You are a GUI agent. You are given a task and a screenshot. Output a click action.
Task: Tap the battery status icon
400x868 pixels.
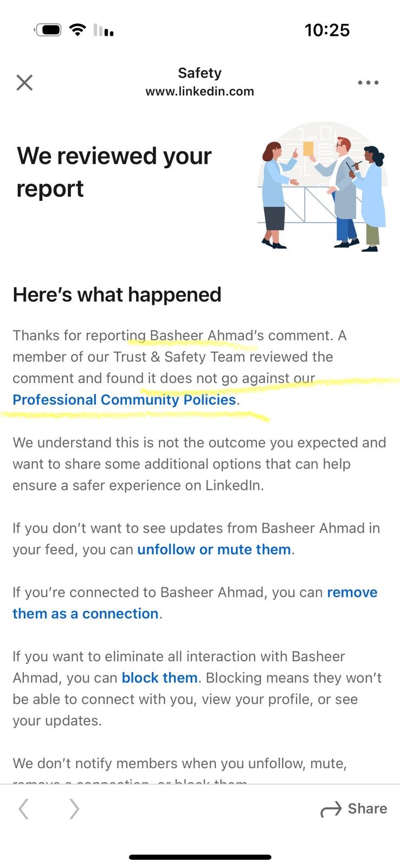49,30
